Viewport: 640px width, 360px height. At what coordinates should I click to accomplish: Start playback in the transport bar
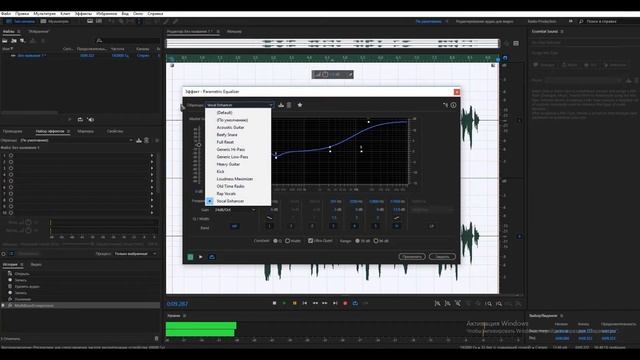284,303
